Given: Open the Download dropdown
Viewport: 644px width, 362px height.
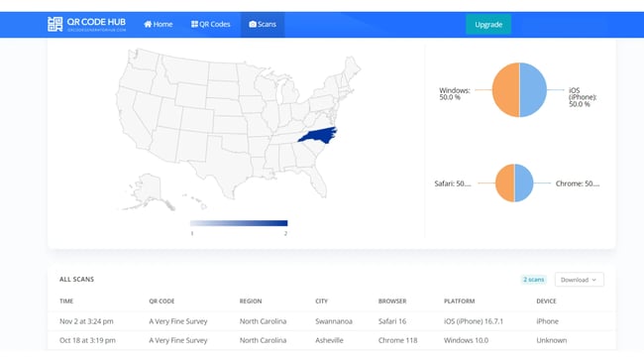Looking at the screenshot, I should [580, 280].
